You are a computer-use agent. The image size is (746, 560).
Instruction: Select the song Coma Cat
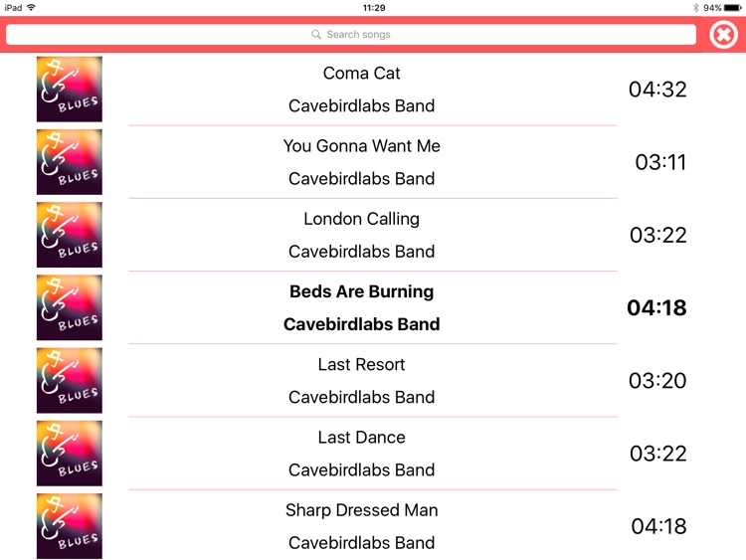[x=362, y=74]
